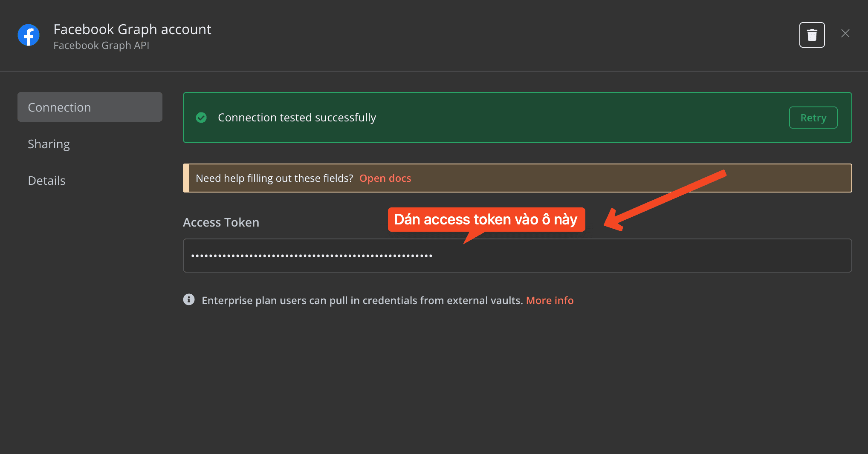Click the Access Token label
This screenshot has width=868, height=454.
click(221, 222)
